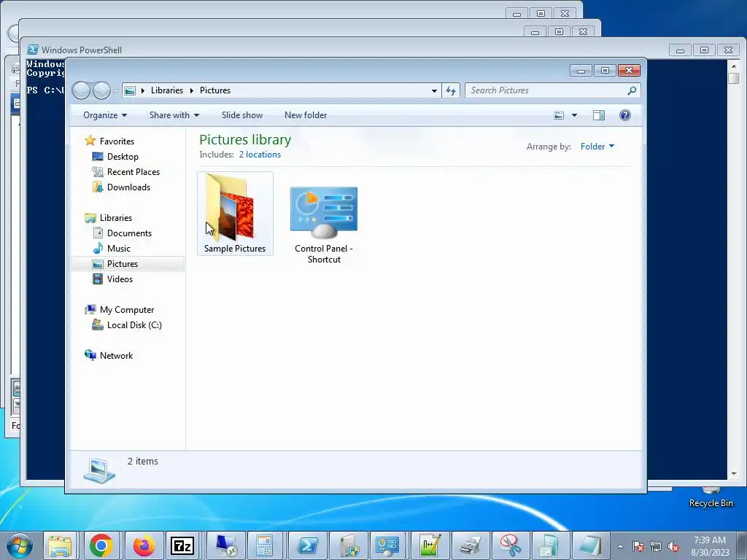This screenshot has height=560, width=747.
Task: Click the search magnifier icon
Action: click(x=632, y=90)
